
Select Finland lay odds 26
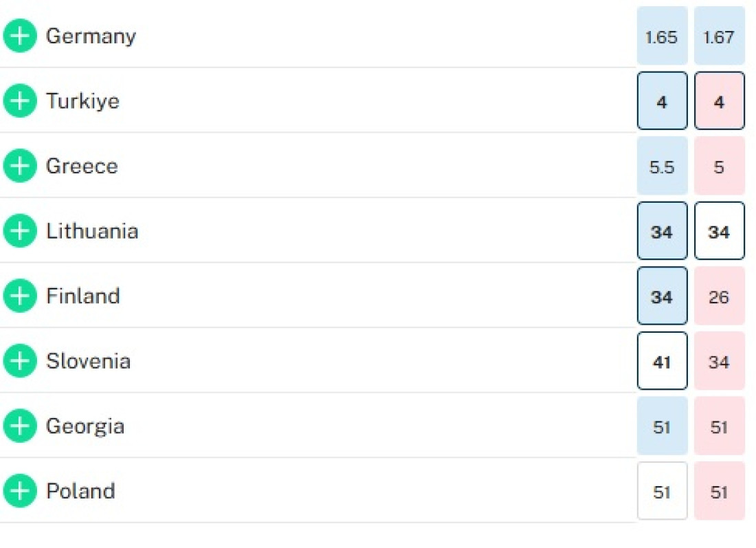720,296
